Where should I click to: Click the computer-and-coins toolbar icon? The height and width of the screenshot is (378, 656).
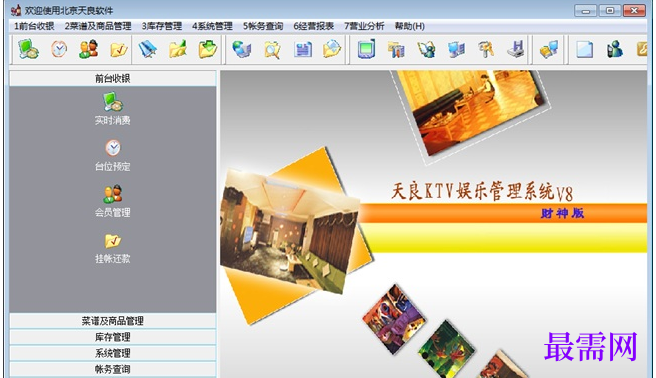point(28,49)
